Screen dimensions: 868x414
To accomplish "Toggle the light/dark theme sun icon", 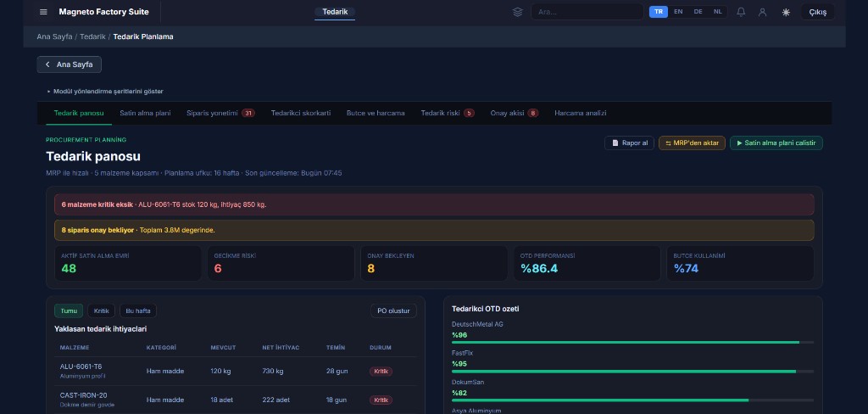I will coord(786,12).
